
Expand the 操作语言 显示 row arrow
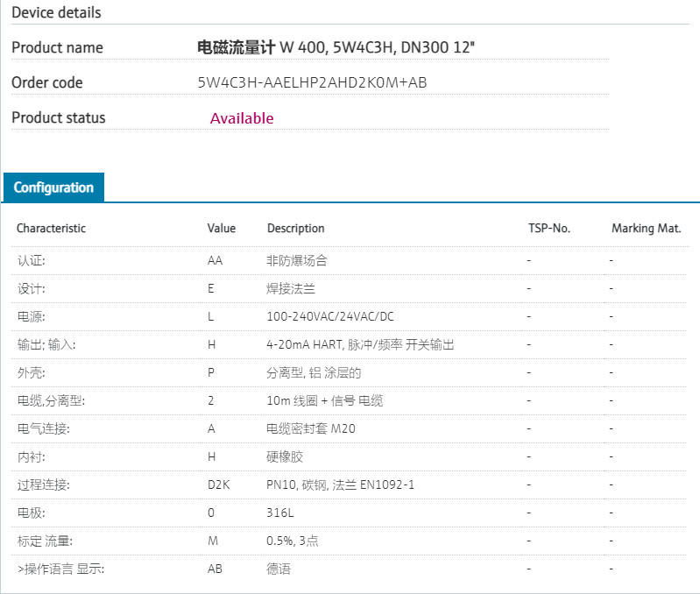[x=20, y=569]
